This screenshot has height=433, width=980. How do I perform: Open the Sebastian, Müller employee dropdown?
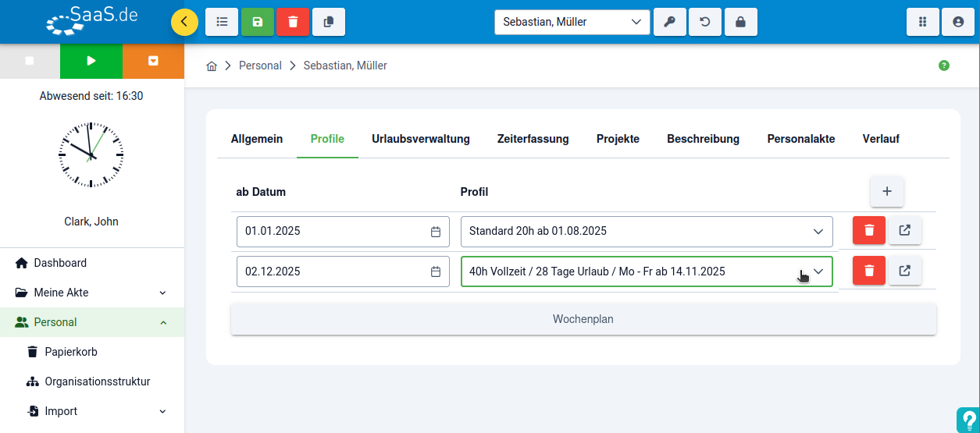coord(572,22)
